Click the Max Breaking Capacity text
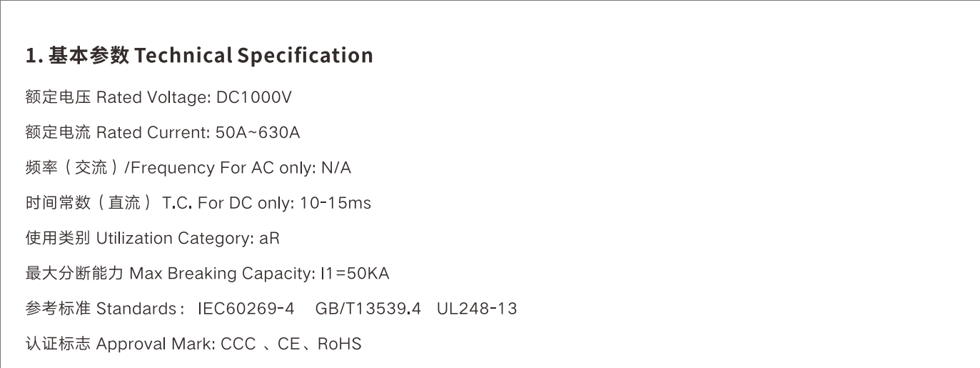 pos(222,274)
